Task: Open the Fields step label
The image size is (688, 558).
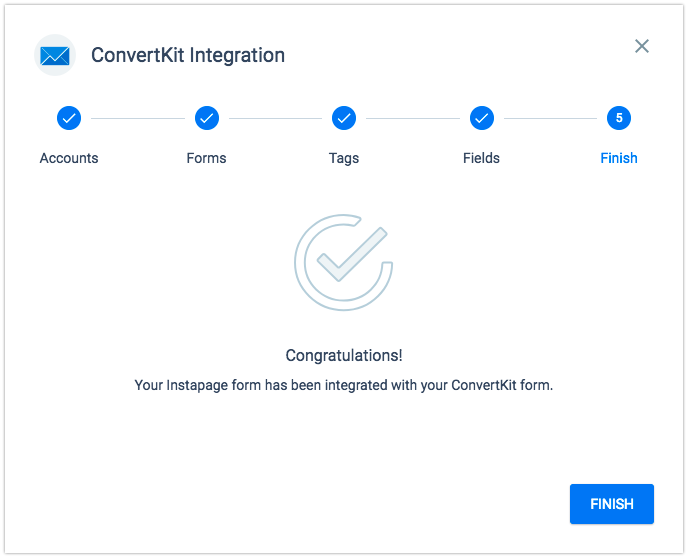Action: point(481,158)
